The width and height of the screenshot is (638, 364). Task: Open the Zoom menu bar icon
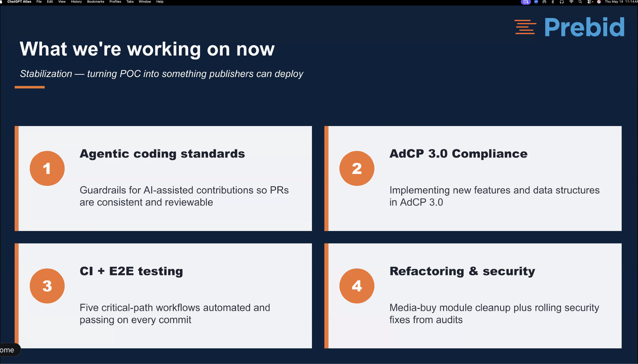(536, 2)
